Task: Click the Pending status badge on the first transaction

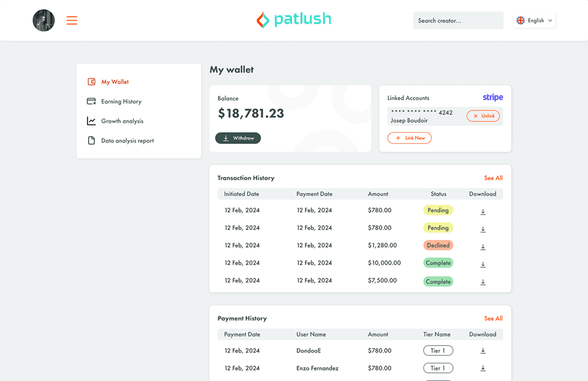Action: [438, 210]
